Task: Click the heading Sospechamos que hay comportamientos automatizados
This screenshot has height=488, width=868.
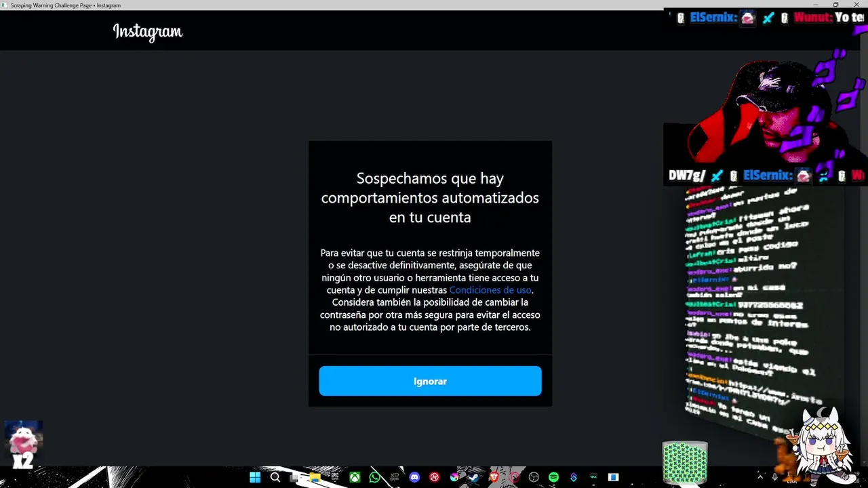Action: point(430,197)
